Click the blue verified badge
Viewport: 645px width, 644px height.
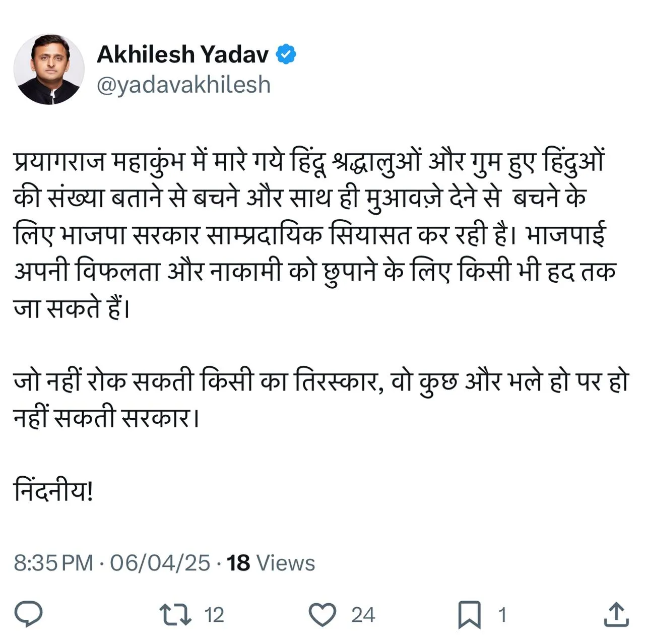coord(286,54)
